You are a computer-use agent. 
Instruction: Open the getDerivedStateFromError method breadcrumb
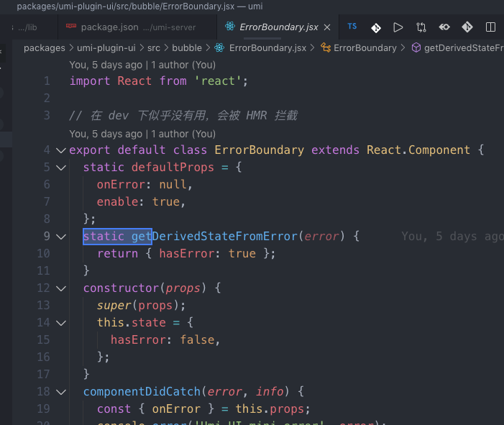pos(464,48)
